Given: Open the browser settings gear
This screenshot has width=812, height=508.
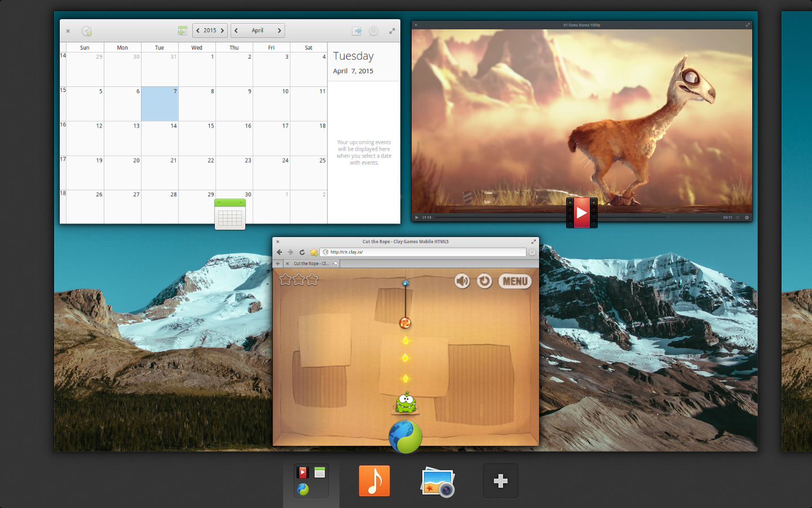Looking at the screenshot, I should point(532,252).
